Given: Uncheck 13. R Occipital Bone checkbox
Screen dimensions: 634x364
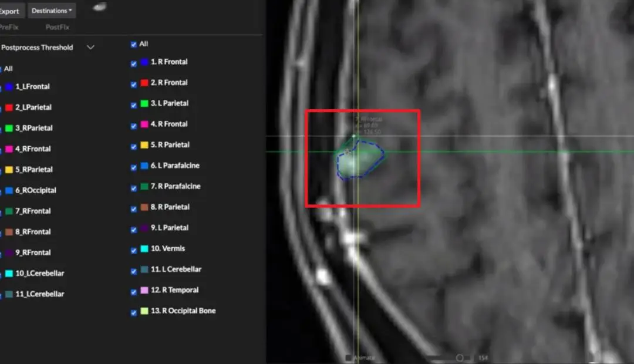Looking at the screenshot, I should pos(134,313).
